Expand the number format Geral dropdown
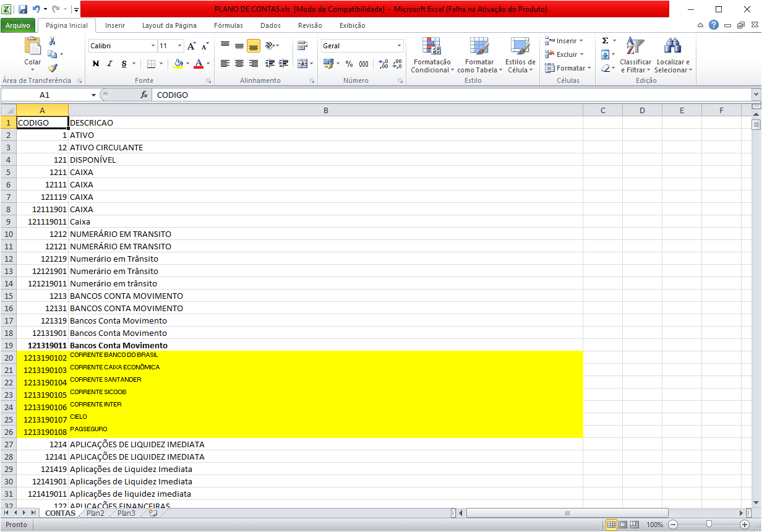 point(399,46)
